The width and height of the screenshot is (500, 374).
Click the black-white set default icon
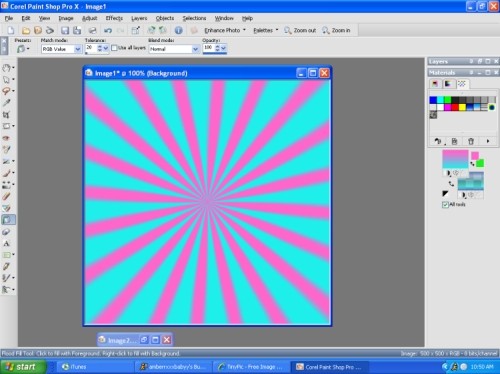[445, 193]
